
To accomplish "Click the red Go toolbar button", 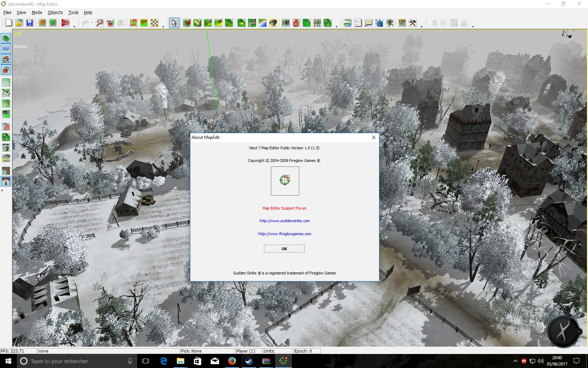I will [x=65, y=23].
